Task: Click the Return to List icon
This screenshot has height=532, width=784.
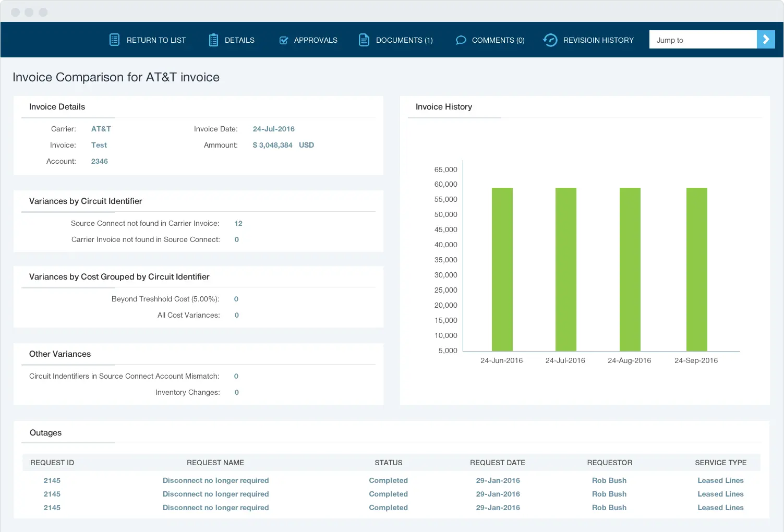Action: [114, 40]
